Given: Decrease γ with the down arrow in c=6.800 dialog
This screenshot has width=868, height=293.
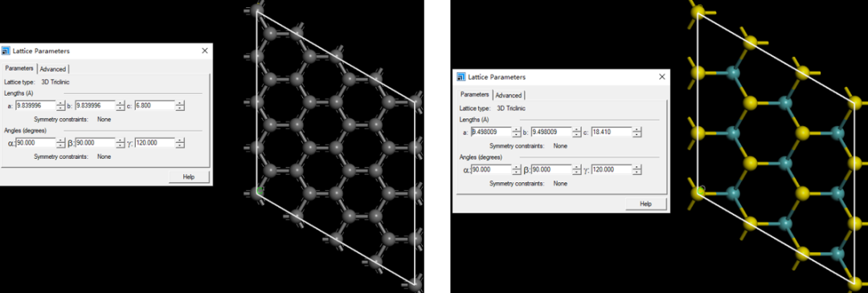Looking at the screenshot, I should pyautogui.click(x=180, y=145).
